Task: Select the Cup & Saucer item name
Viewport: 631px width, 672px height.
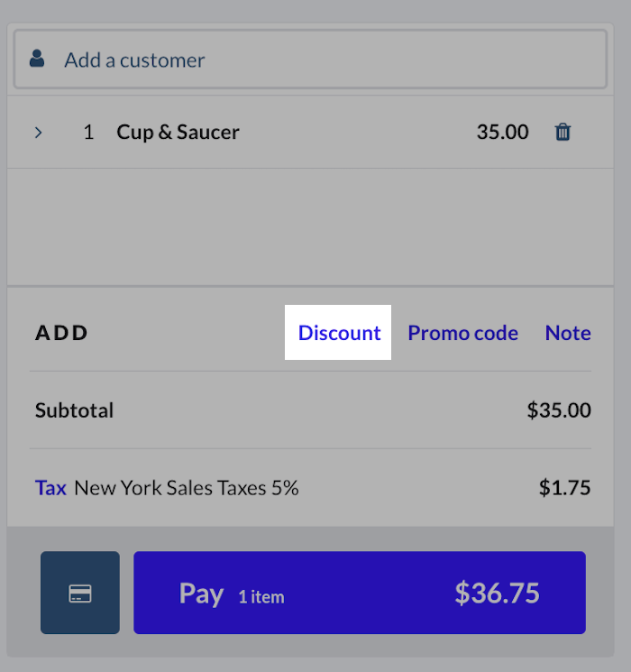Action: click(x=178, y=133)
